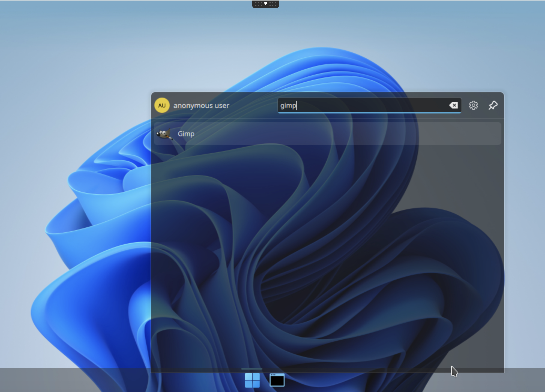
Task: Open the start menu taskbar button
Action: 252,380
